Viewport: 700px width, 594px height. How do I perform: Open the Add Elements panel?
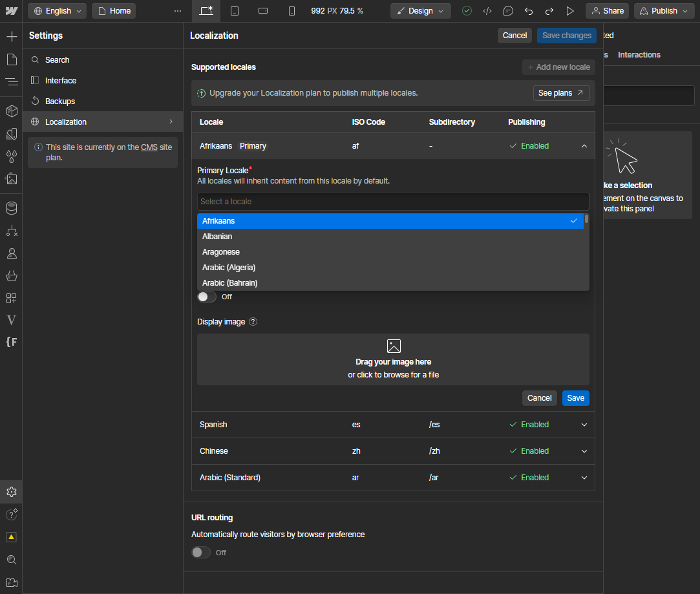tap(11, 36)
